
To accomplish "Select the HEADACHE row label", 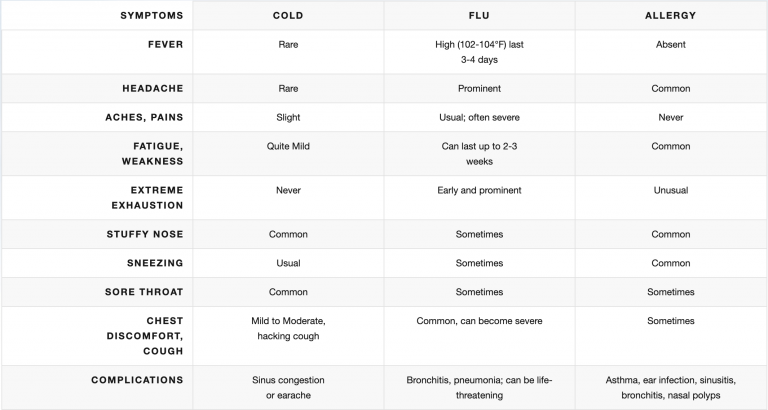I will (153, 88).
